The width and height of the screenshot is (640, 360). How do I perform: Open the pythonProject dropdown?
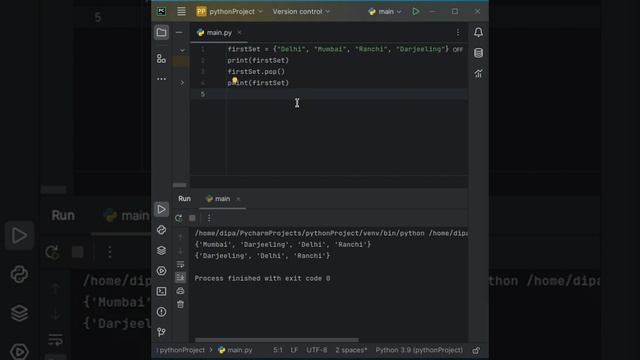[229, 11]
